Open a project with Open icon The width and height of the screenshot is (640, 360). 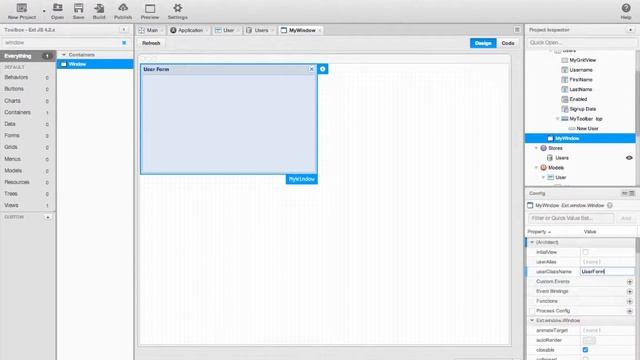(58, 8)
